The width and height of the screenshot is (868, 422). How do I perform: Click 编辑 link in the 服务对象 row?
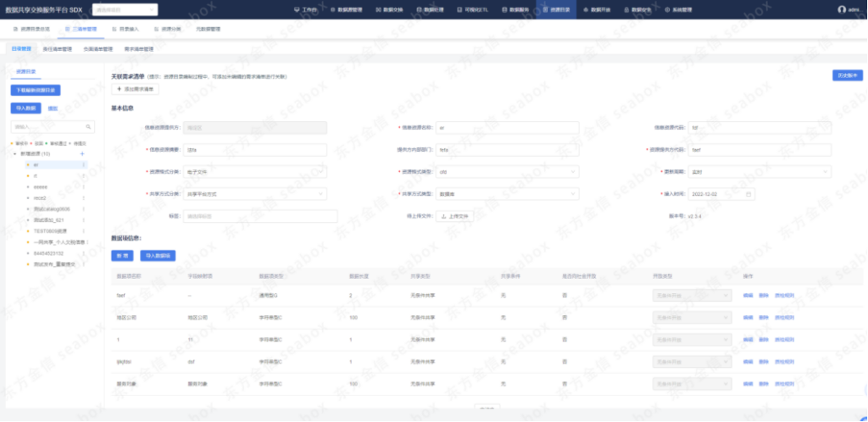click(x=748, y=384)
